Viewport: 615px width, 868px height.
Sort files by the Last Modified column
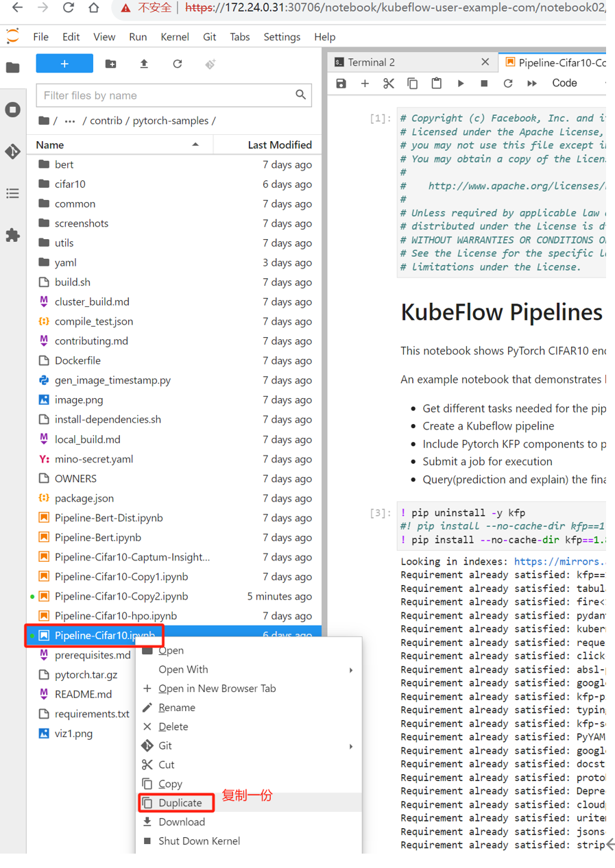[x=279, y=145]
